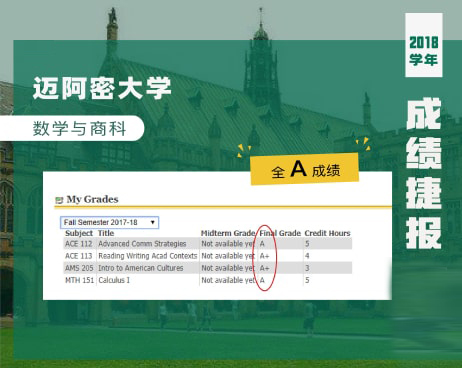
Task: Click Advanced Comm Strategies course title
Action: (x=142, y=244)
